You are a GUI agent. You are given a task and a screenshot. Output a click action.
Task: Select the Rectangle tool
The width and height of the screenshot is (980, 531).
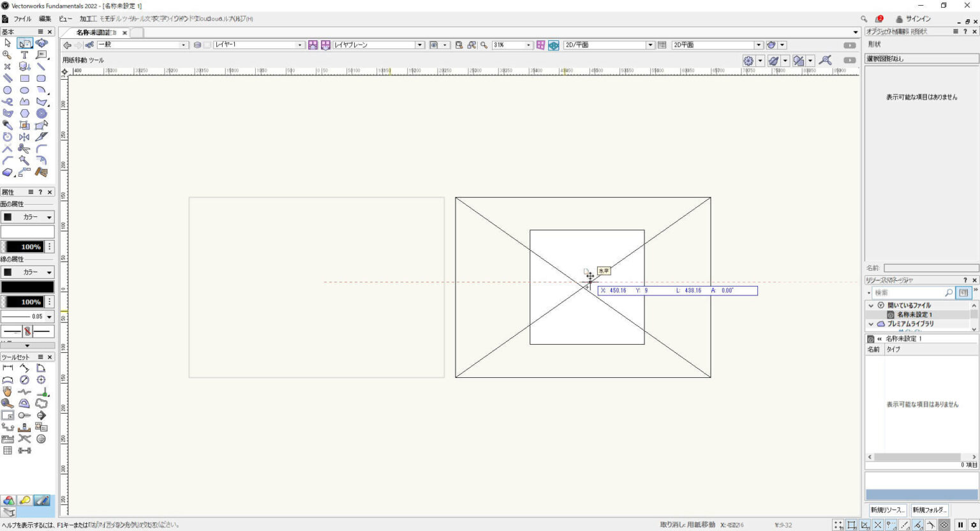[x=24, y=79]
